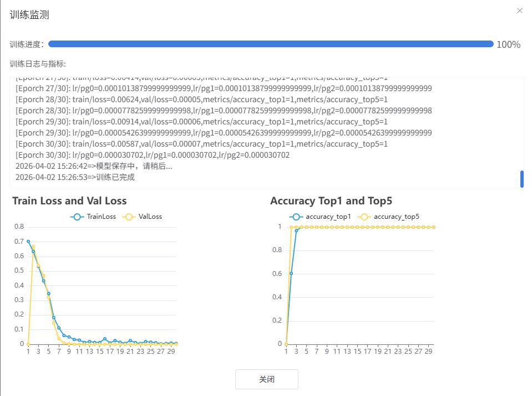The width and height of the screenshot is (532, 396).
Task: Click the accuracy_top1 point near 0.6
Action: click(291, 273)
